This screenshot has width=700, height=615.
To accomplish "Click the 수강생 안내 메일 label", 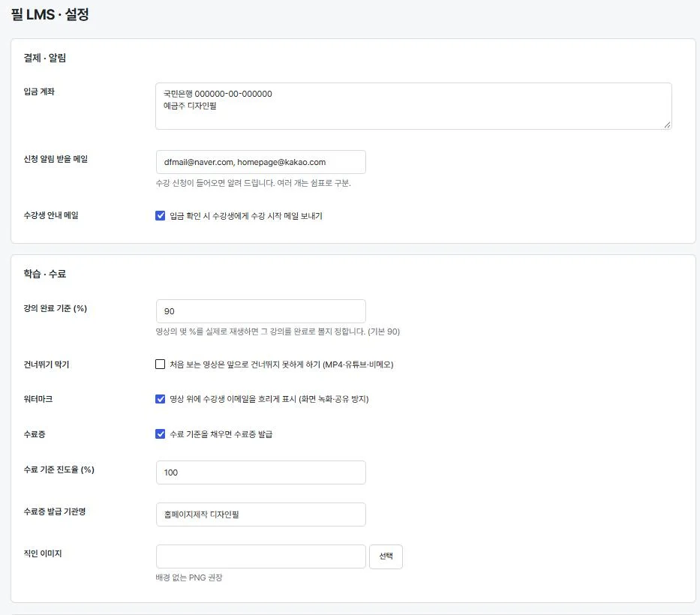I will pos(51,215).
